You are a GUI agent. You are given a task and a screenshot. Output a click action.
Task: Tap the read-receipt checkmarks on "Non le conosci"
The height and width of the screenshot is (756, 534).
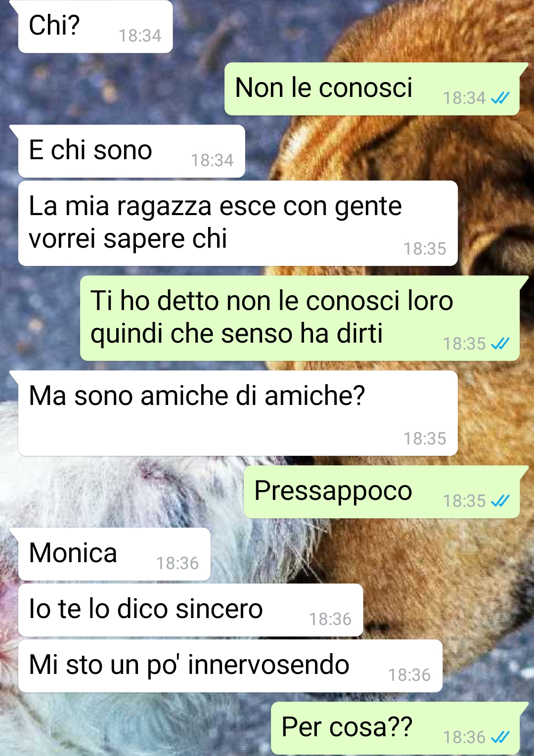tap(500, 98)
